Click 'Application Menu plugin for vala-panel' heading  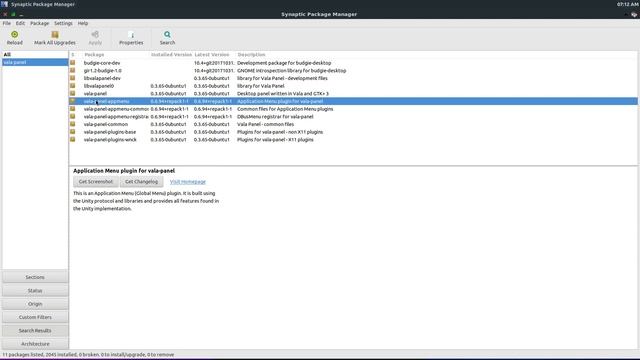tap(124, 171)
